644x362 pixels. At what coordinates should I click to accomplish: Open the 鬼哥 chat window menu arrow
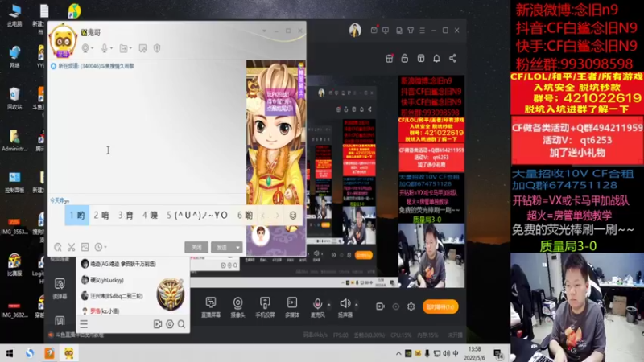(264, 31)
